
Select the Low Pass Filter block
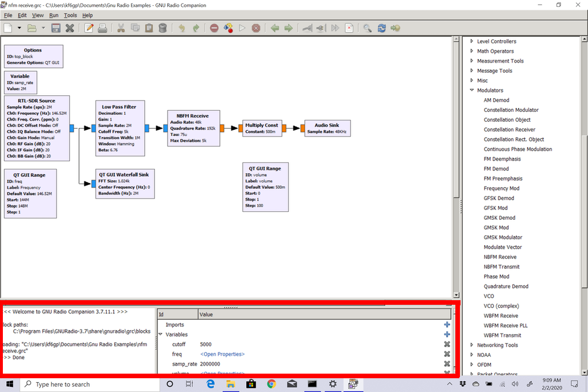pyautogui.click(x=120, y=128)
